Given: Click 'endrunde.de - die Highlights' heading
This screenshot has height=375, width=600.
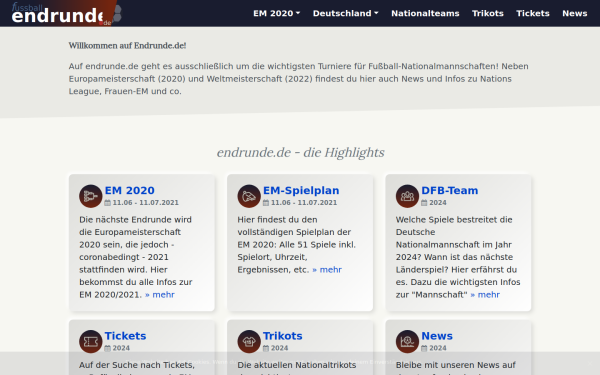Looking at the screenshot, I should 300,152.
